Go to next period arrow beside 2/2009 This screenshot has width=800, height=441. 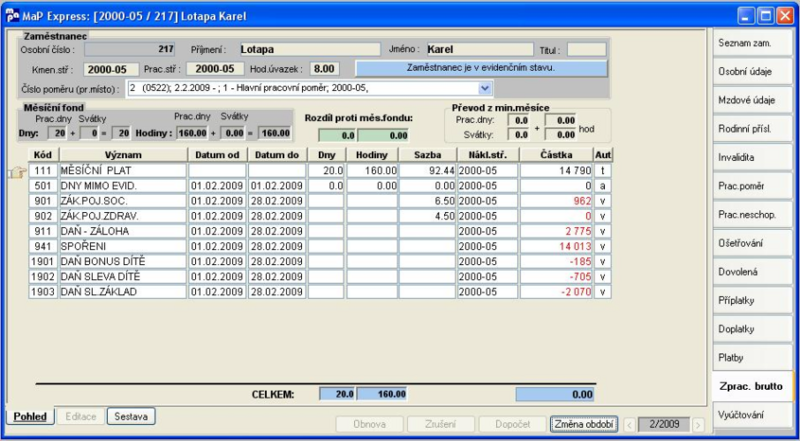click(697, 425)
